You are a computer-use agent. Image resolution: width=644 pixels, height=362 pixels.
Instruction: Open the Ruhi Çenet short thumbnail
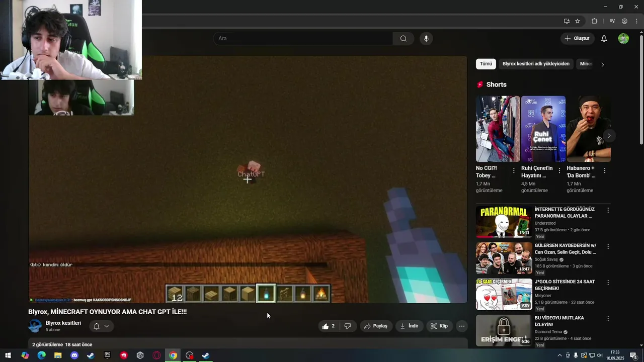coord(543,129)
